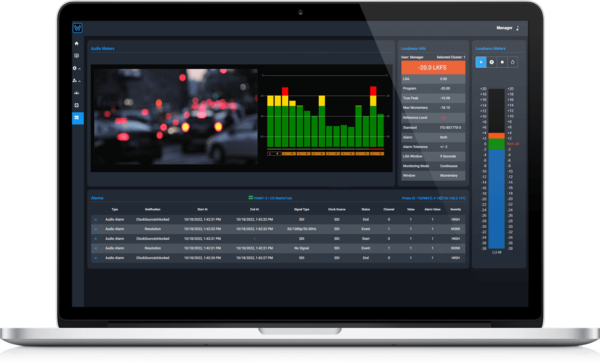
Task: Click the Manager user label in the header
Action: (x=504, y=28)
